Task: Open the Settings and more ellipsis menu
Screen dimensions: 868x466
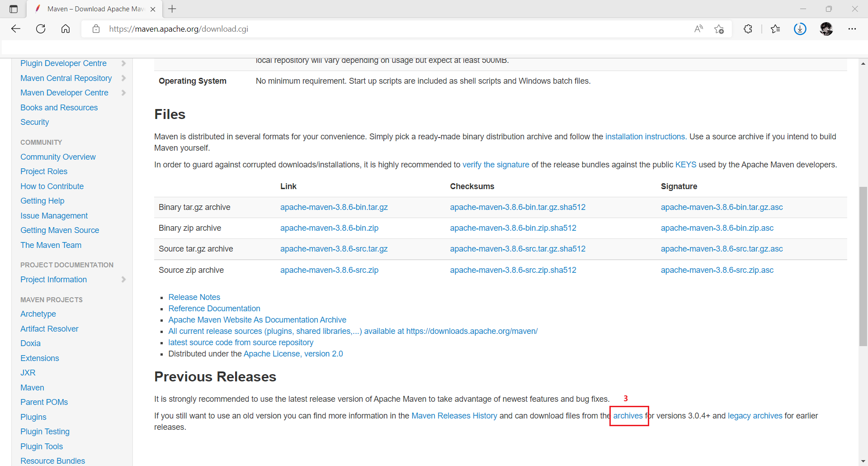Action: [x=852, y=29]
